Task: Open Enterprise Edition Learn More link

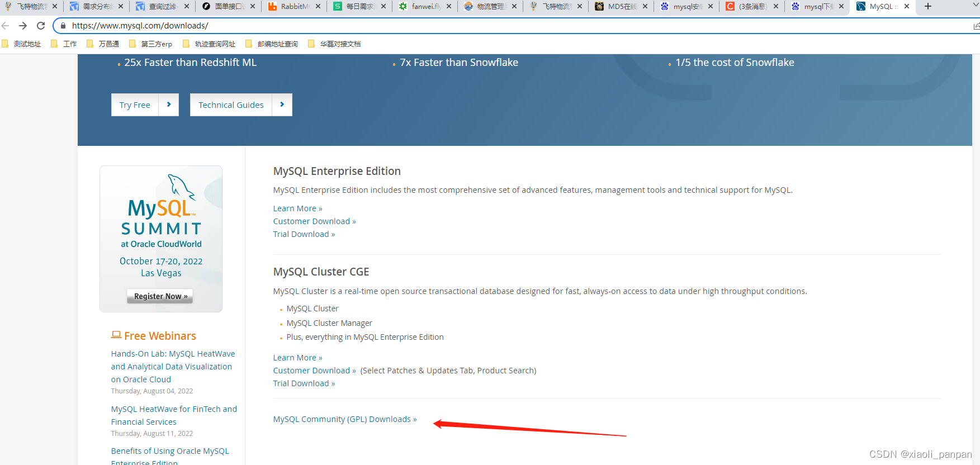Action: tap(297, 208)
